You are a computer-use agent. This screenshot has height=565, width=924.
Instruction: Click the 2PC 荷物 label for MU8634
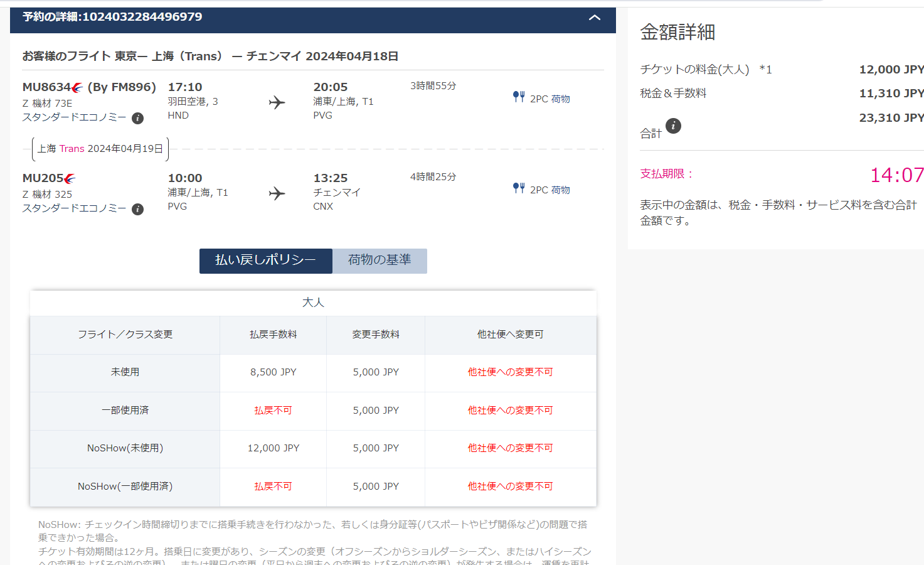coord(550,99)
